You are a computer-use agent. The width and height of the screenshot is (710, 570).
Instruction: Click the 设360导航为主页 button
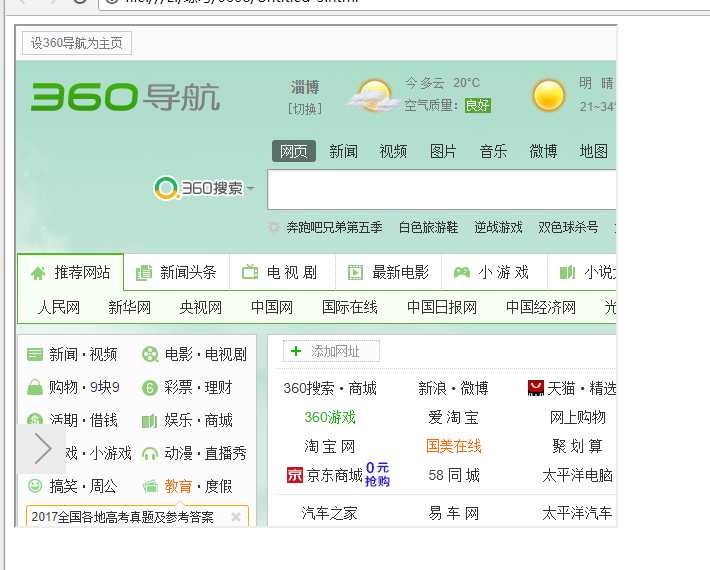pyautogui.click(x=77, y=43)
